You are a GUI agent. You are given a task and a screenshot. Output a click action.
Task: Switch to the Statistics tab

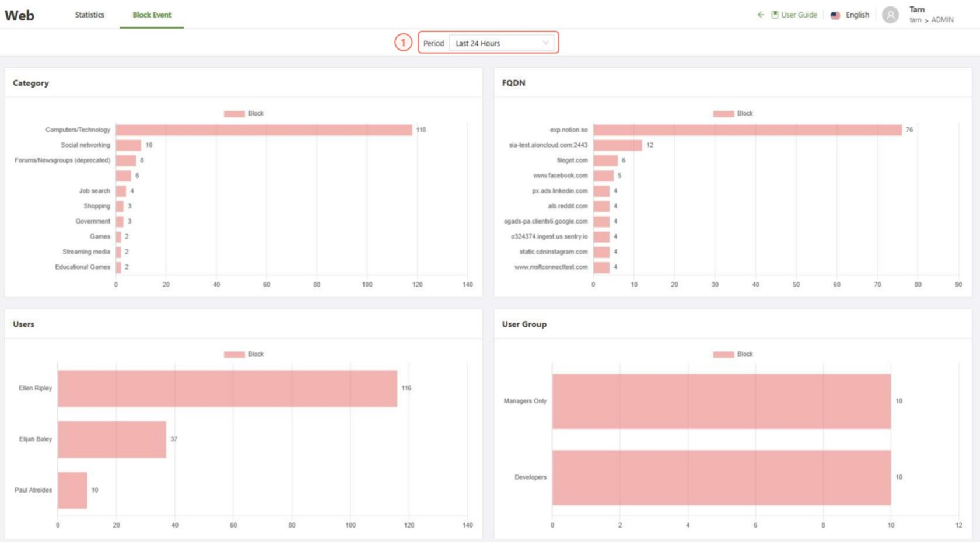coord(89,15)
